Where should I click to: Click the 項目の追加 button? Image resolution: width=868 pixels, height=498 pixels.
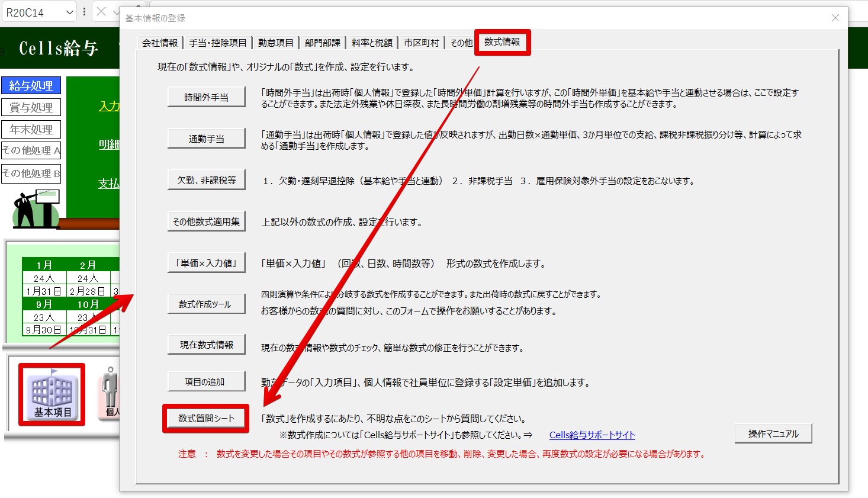pyautogui.click(x=205, y=382)
